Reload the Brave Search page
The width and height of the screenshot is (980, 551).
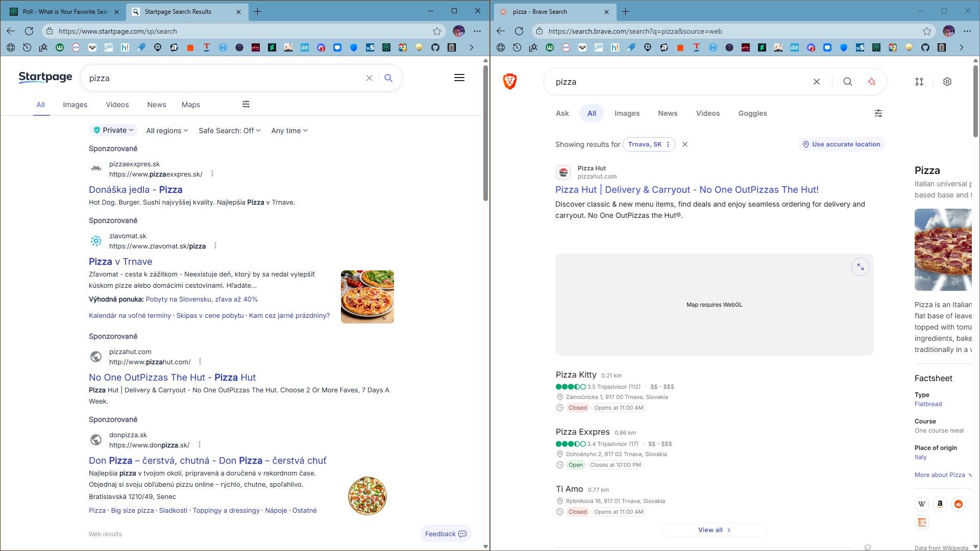tap(519, 31)
